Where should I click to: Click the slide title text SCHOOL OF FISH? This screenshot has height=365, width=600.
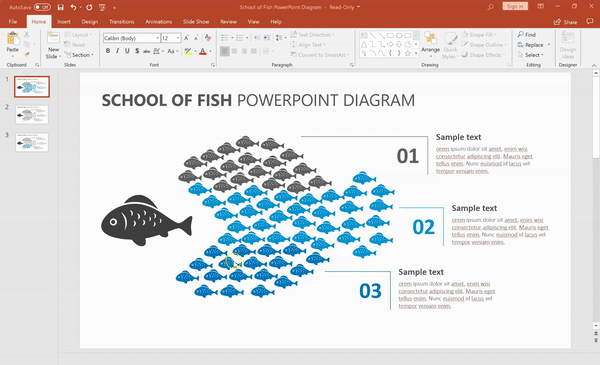click(x=166, y=100)
